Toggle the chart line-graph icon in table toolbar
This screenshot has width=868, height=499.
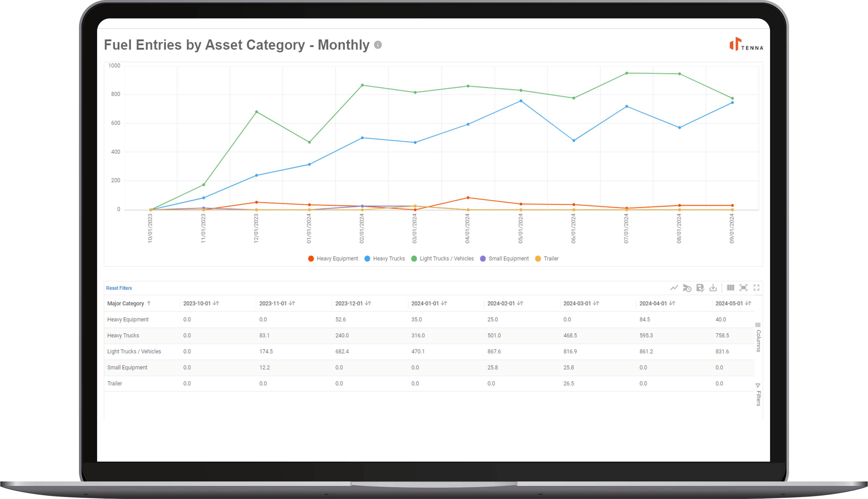point(674,288)
